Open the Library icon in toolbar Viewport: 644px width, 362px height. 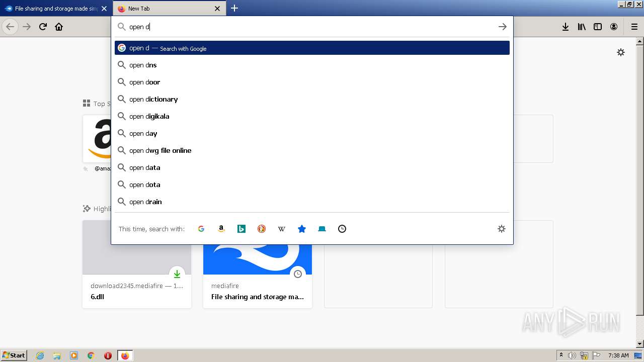pyautogui.click(x=582, y=27)
